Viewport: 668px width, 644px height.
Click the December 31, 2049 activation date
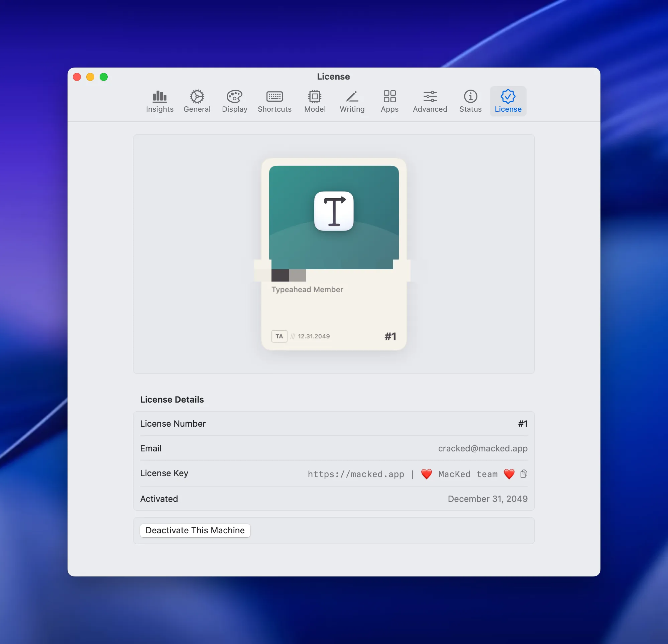[487, 499]
